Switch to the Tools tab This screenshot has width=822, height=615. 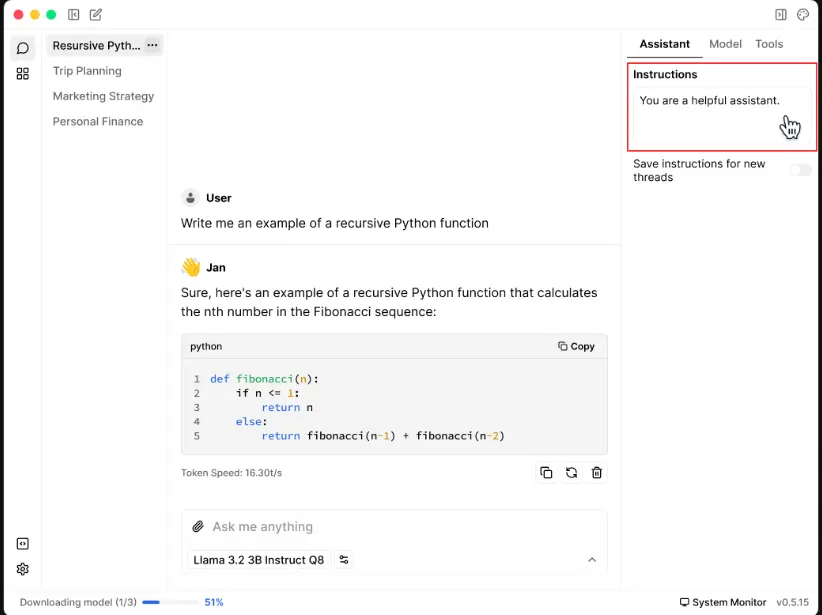[769, 44]
